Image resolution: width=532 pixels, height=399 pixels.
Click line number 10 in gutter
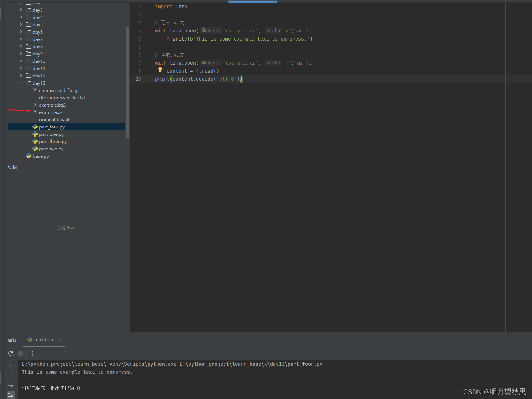(x=138, y=79)
